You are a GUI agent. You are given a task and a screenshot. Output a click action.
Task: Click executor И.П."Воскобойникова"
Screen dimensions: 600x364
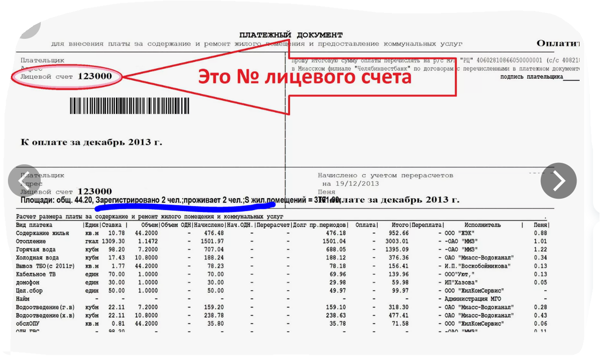477,266
